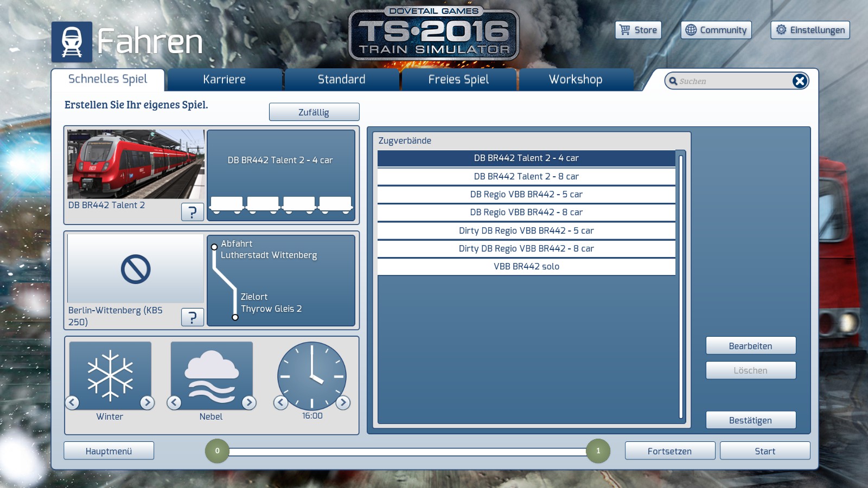
Task: Click the Nebel fog weather icon
Action: [212, 375]
